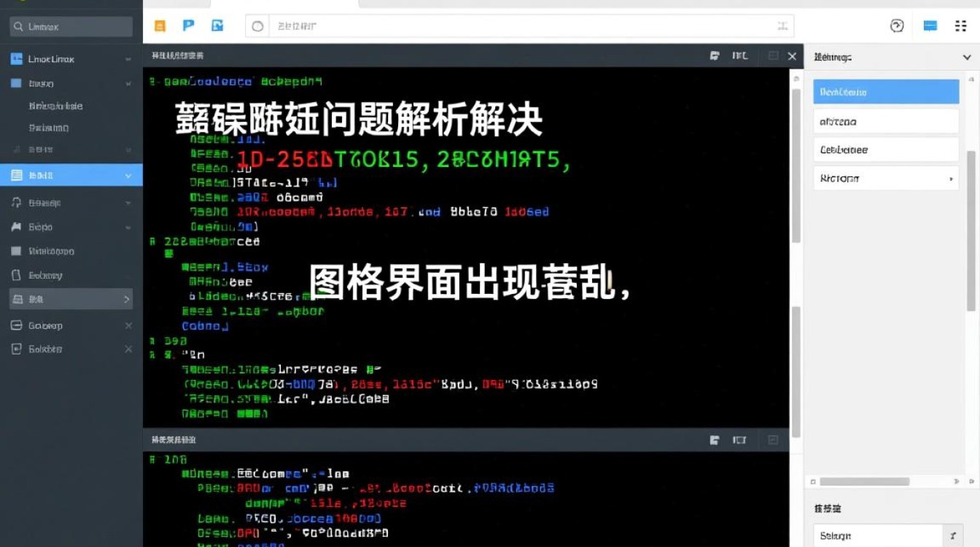The width and height of the screenshot is (980, 547).
Task: Open the help icon at top right
Action: tap(896, 26)
